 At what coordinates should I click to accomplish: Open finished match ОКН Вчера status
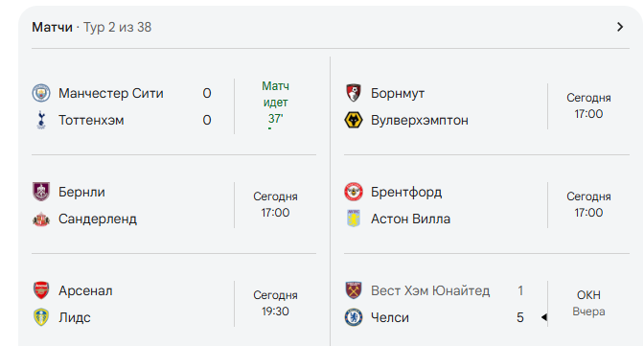pos(588,303)
